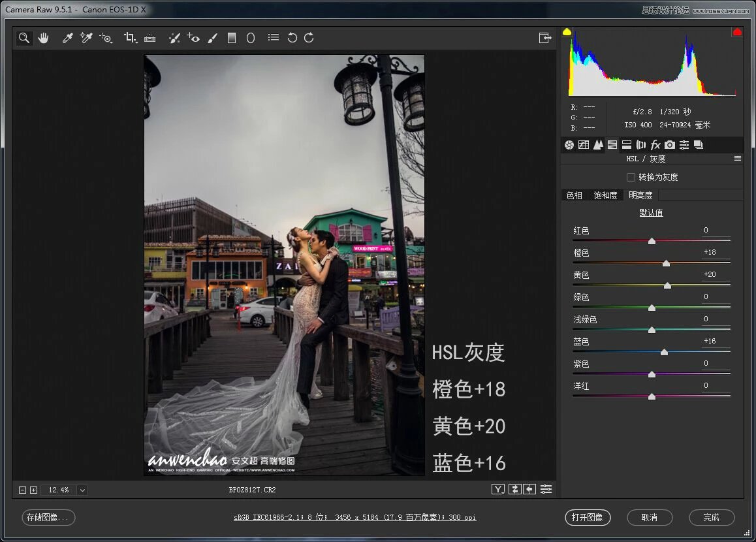Open the Presets panel icon

(684, 145)
